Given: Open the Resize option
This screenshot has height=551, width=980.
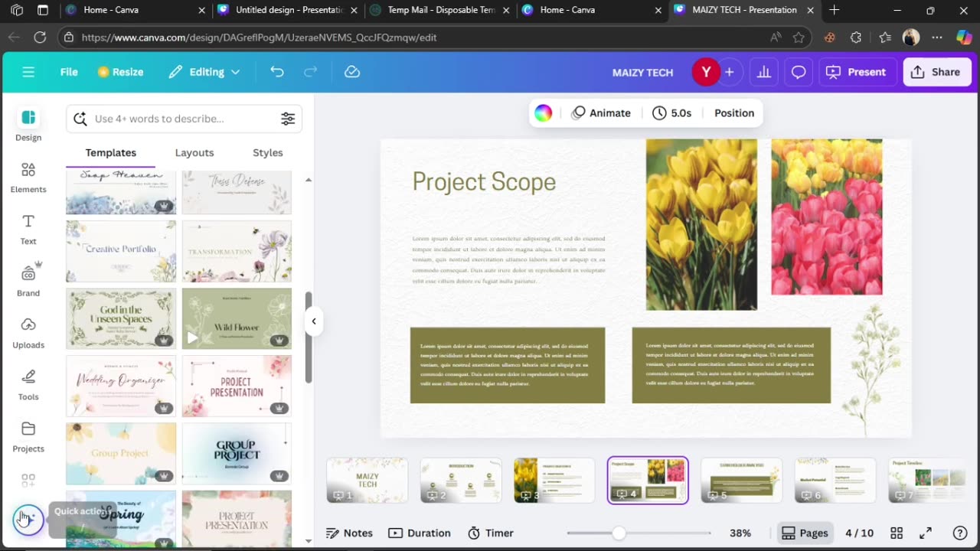Looking at the screenshot, I should (120, 72).
